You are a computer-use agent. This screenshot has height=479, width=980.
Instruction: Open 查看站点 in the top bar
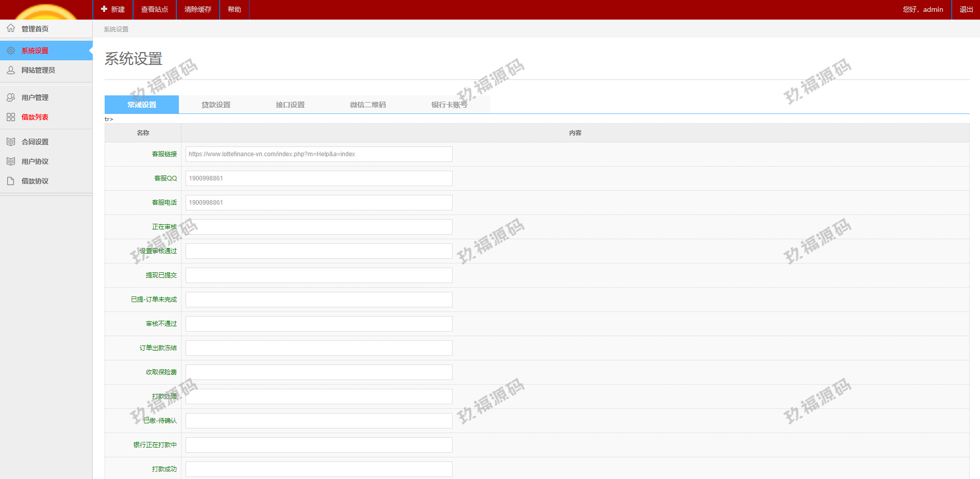click(x=155, y=9)
